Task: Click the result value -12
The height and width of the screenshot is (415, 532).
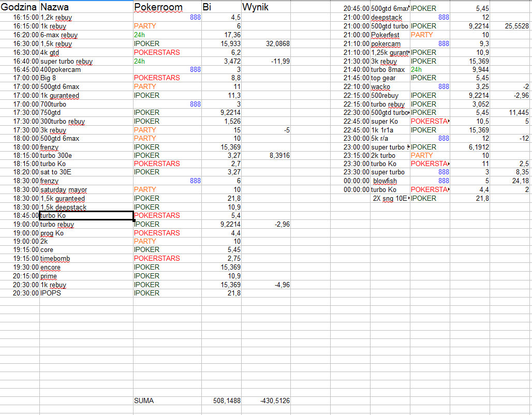Action: click(510, 139)
